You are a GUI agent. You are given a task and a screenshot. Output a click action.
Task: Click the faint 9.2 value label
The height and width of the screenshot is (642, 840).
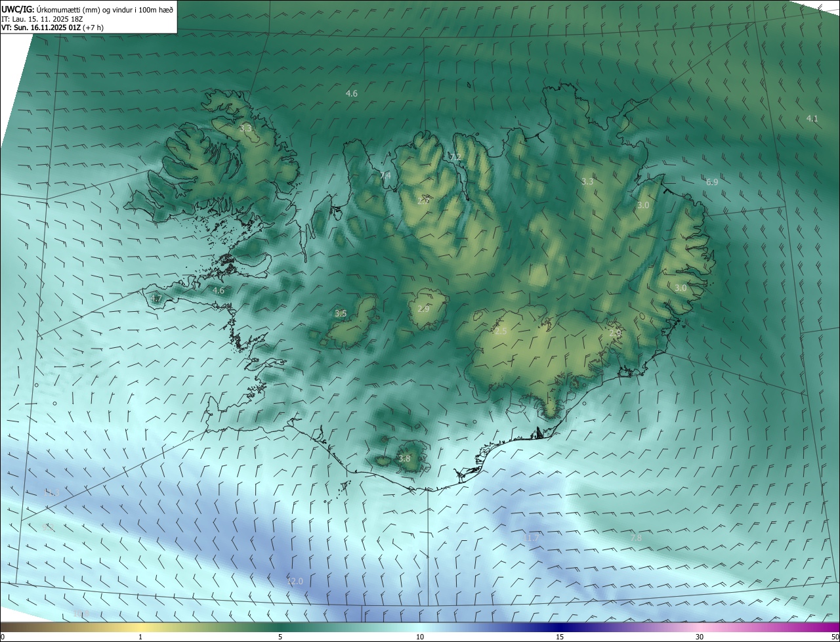point(47,526)
